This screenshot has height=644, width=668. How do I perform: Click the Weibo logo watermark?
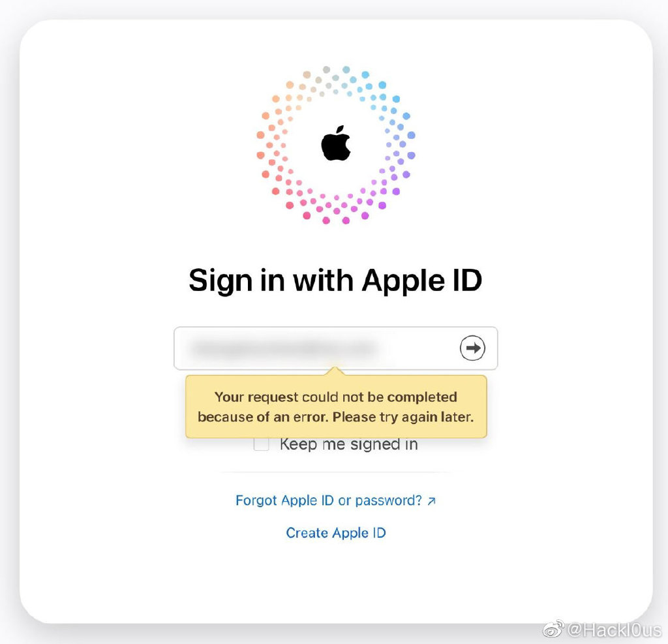coord(553,628)
